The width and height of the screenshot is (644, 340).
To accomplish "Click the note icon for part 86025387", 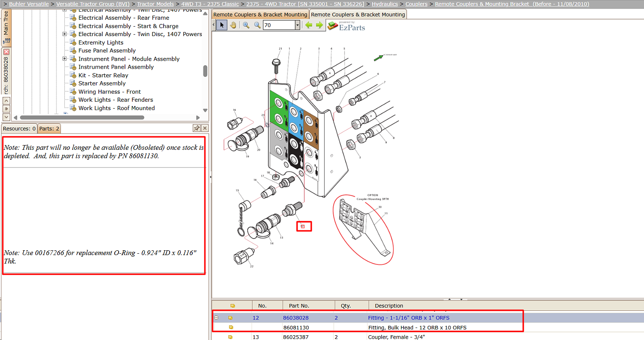I will [x=231, y=337].
